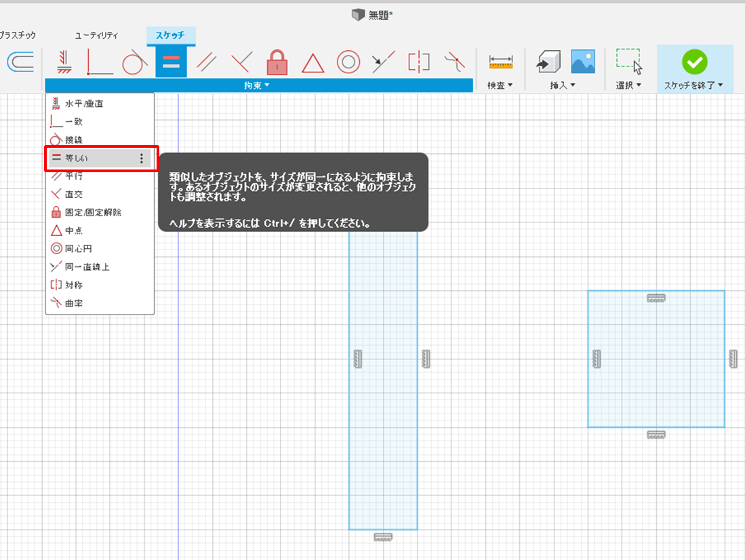The image size is (745, 560).
Task: Select the Fix/Unfix lock icon in toolbar
Action: tap(277, 62)
